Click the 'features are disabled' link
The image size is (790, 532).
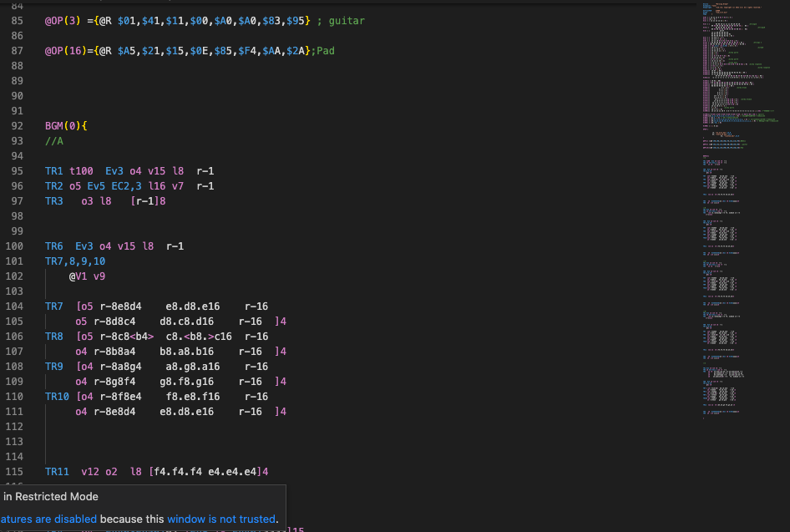[x=48, y=519]
